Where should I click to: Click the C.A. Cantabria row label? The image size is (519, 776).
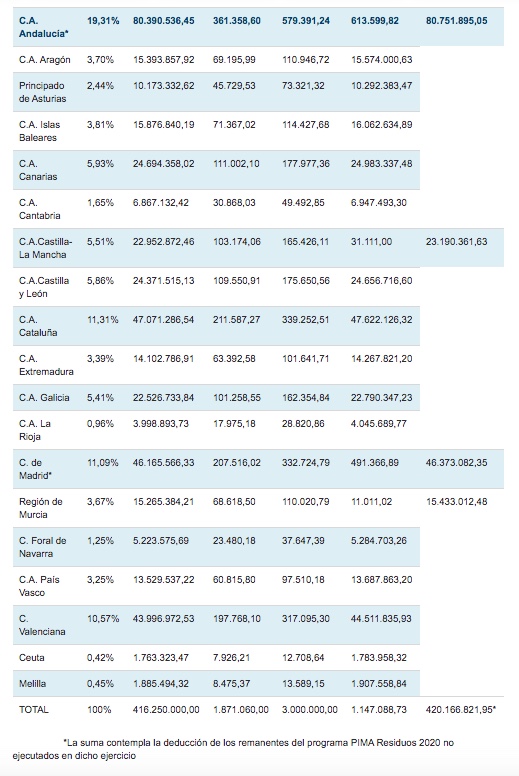click(x=40, y=209)
